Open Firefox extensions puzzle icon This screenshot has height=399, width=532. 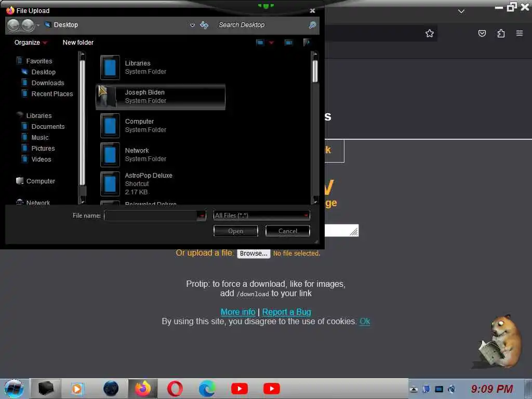pos(501,33)
